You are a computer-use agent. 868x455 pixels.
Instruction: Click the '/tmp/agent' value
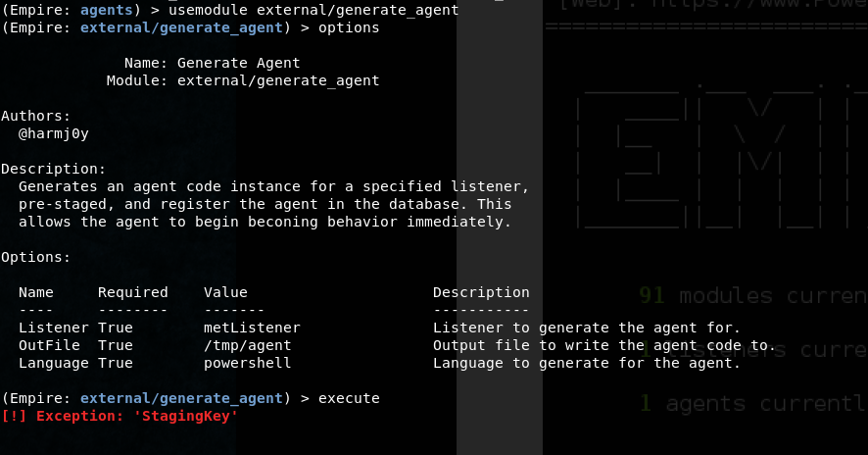248,346
